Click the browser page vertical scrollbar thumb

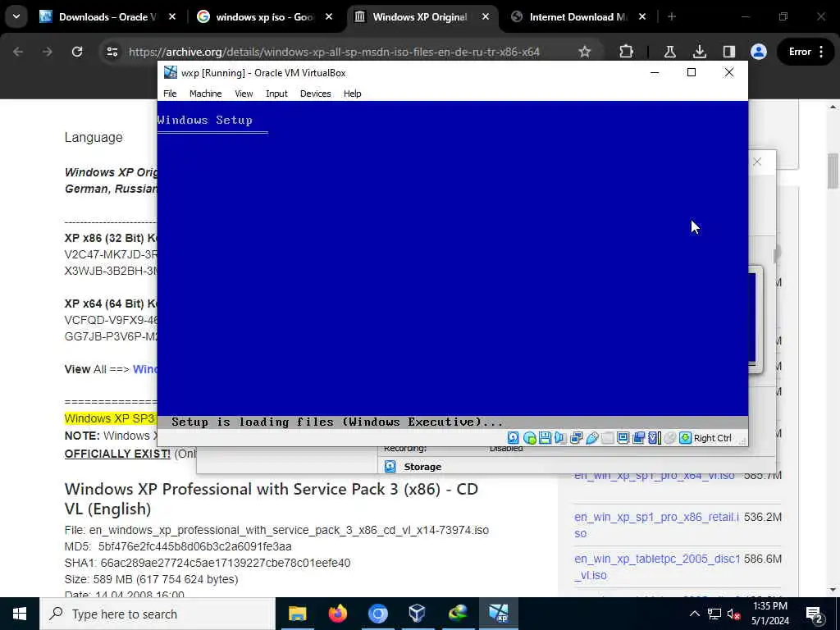point(833,171)
